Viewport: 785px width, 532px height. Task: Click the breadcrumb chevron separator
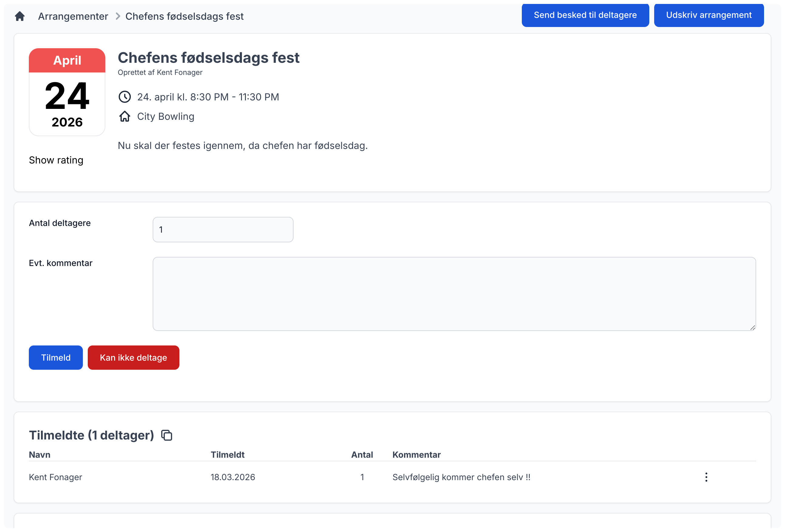[x=117, y=16]
